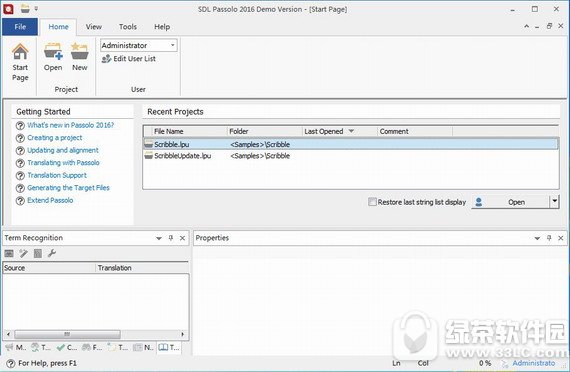Click the Term Recognition scrollbar right arrow
Screen dimensions: 570x372
click(x=182, y=334)
